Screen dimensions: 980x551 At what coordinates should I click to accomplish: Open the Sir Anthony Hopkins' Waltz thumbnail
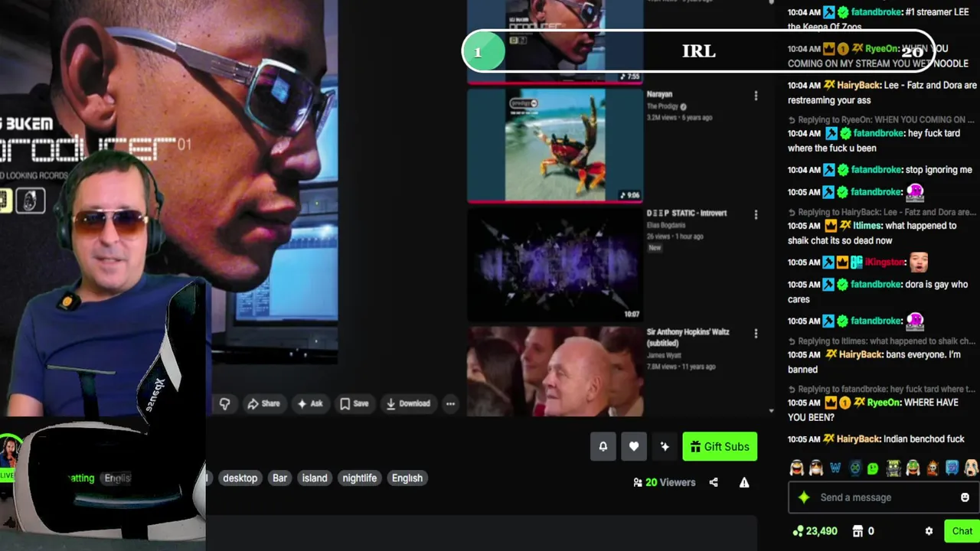point(555,371)
